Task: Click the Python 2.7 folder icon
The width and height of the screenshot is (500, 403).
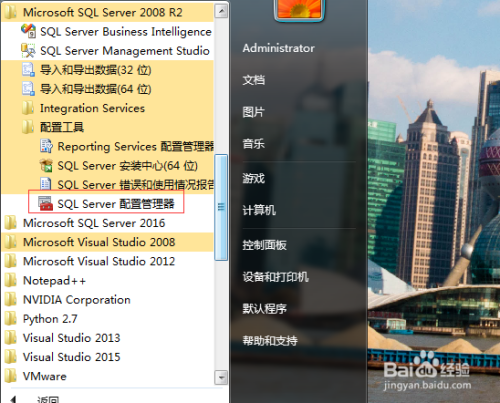Action: (10, 319)
